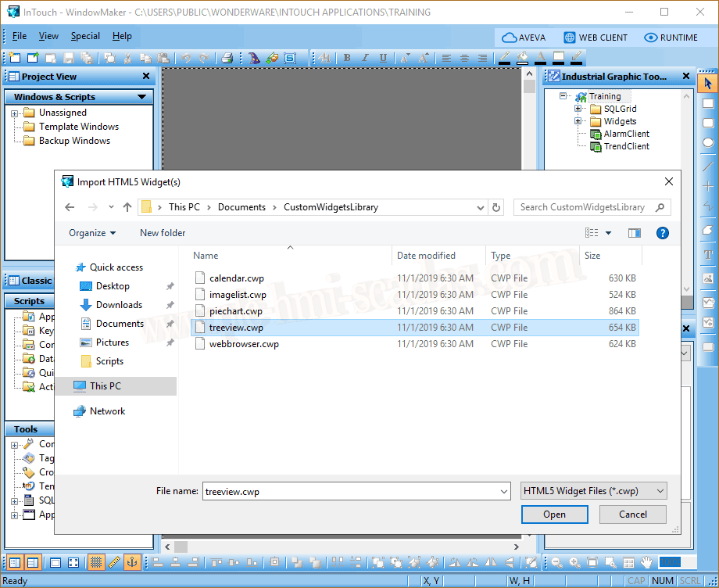Image resolution: width=719 pixels, height=588 pixels.
Task: Open the Organize dropdown menu
Action: click(92, 233)
